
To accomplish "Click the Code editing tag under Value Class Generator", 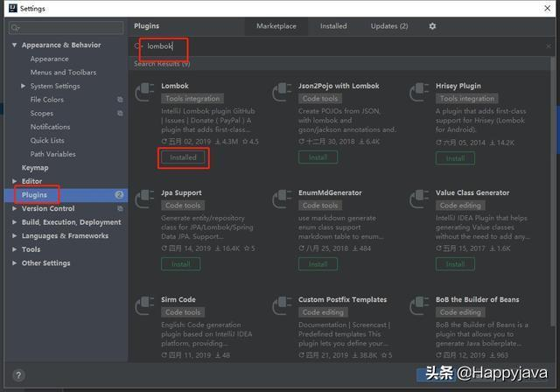I will pos(460,206).
